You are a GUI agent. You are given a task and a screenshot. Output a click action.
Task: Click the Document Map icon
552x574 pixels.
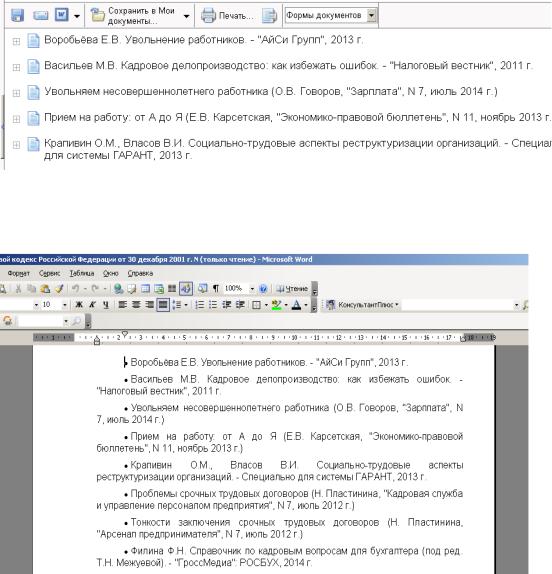coord(202,289)
